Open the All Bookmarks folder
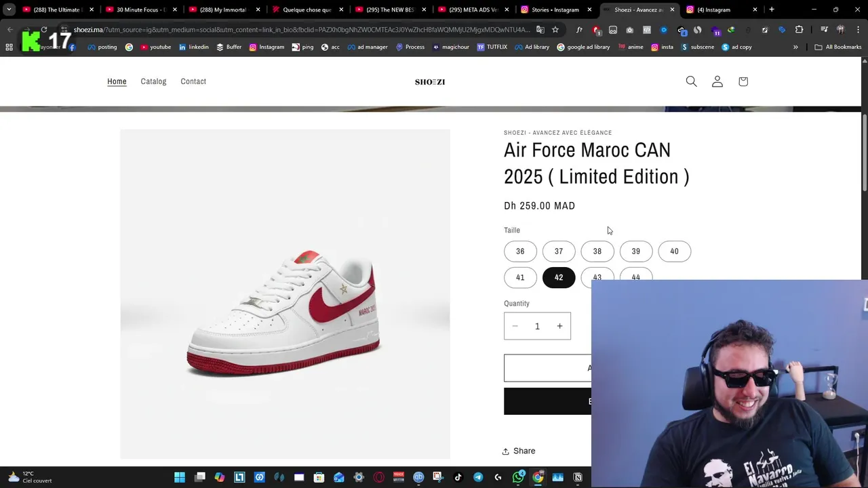 [x=837, y=47]
